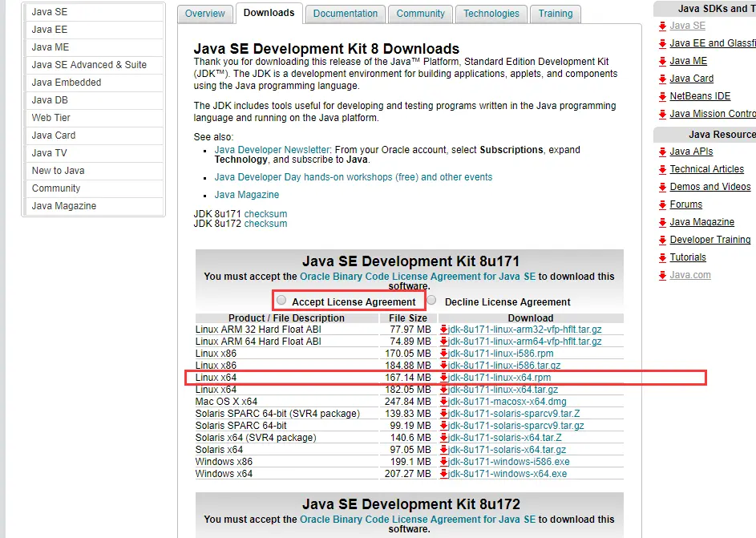
Task: Open Java Developer Day hands-on workshops link
Action: tap(354, 177)
